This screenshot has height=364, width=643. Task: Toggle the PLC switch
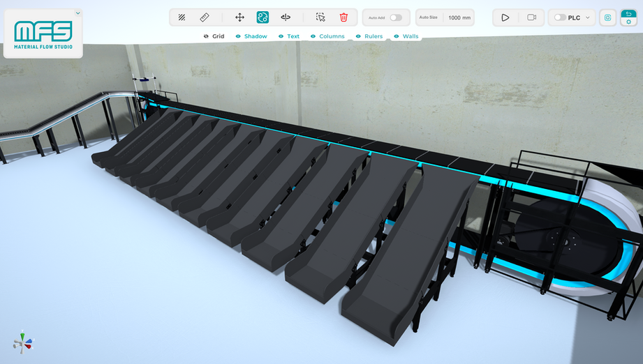560,17
